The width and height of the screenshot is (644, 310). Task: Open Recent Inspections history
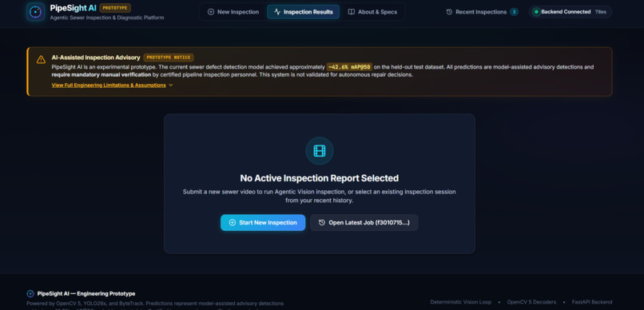(x=482, y=12)
